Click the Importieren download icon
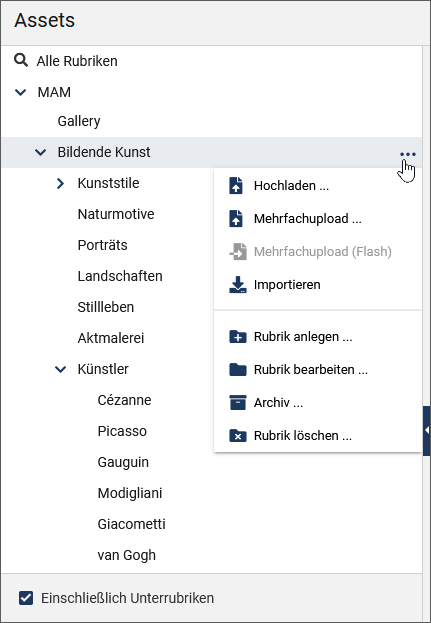Viewport: 431px width, 623px height. point(238,284)
